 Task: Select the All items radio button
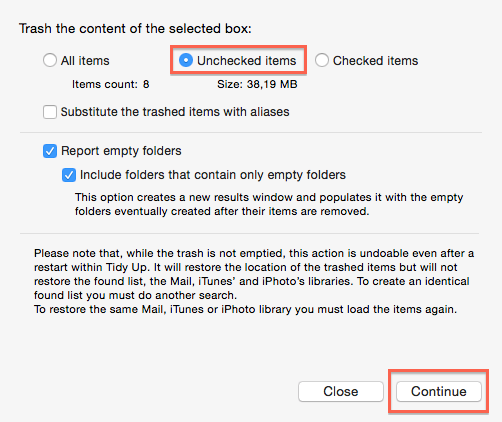point(50,60)
